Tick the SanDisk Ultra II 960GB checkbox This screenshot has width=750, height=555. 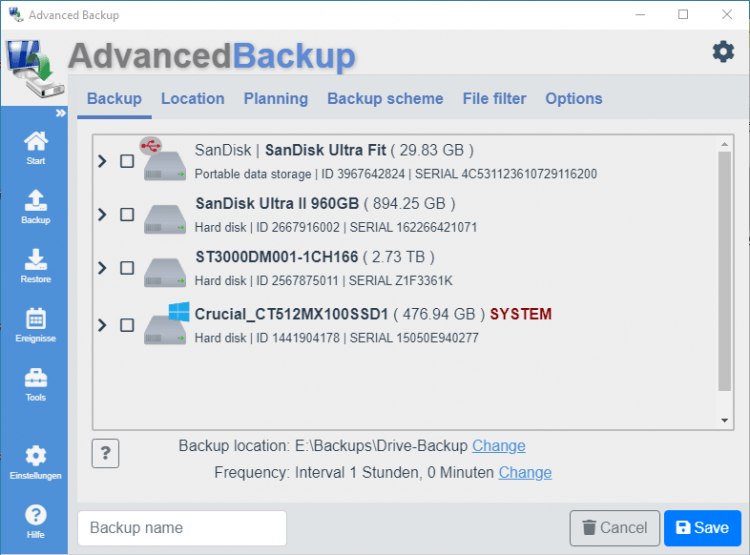coord(127,214)
